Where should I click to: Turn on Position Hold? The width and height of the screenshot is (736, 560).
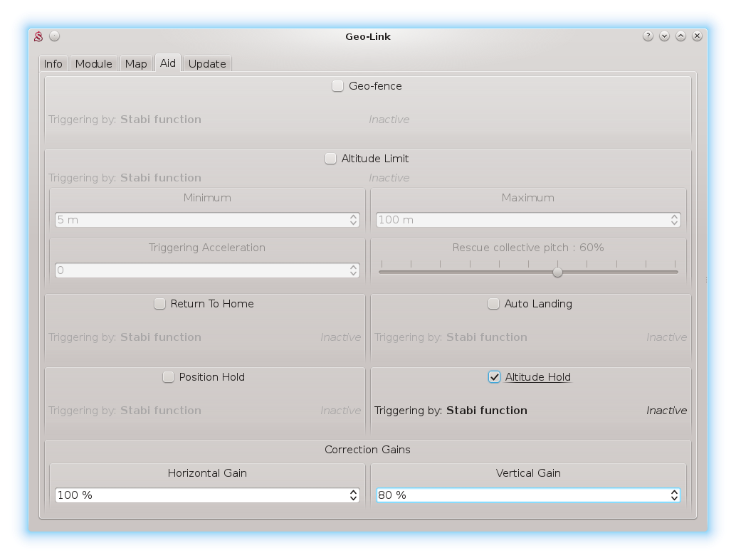(169, 377)
